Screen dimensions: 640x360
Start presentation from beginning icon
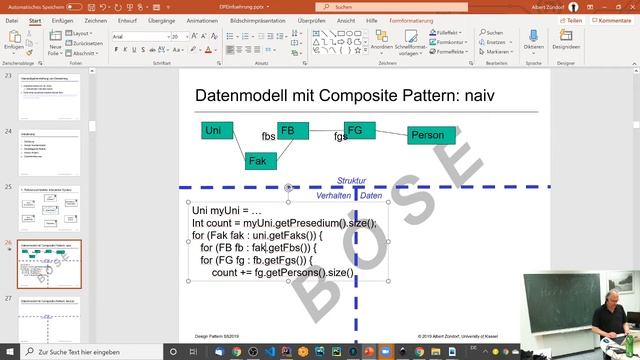pos(130,7)
